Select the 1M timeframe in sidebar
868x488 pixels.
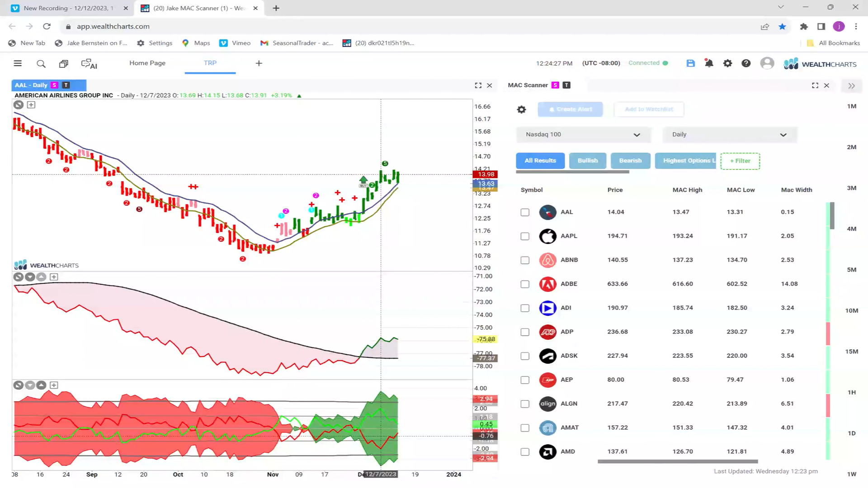tap(852, 107)
